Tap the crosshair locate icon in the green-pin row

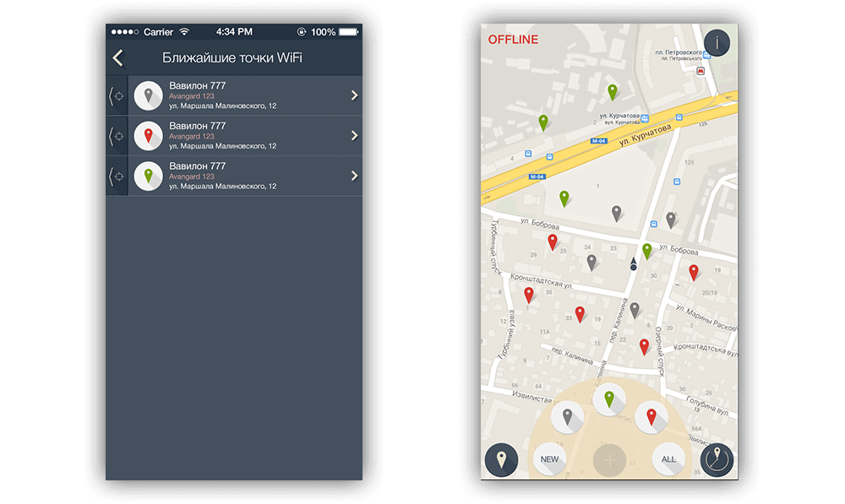117,176
